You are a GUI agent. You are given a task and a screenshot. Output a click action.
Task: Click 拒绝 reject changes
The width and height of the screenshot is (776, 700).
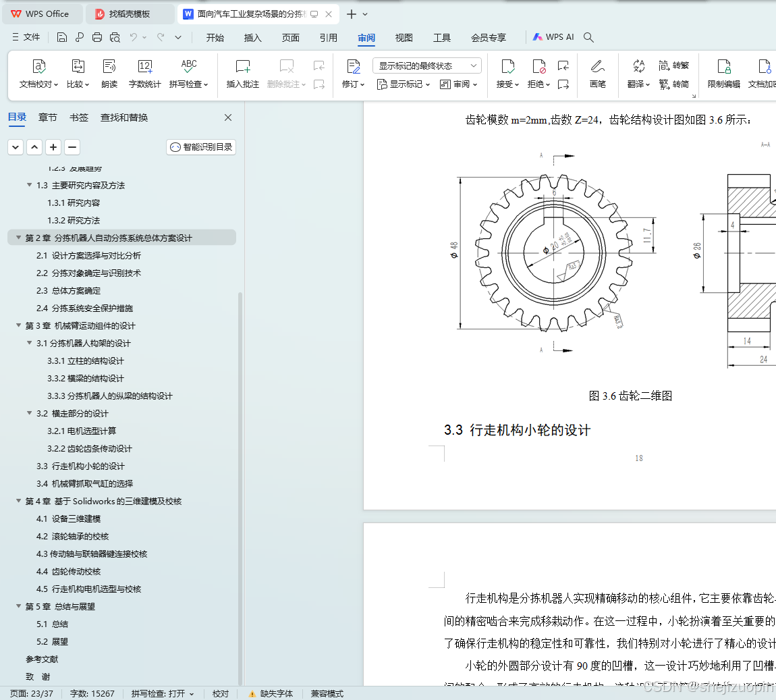coord(538,74)
